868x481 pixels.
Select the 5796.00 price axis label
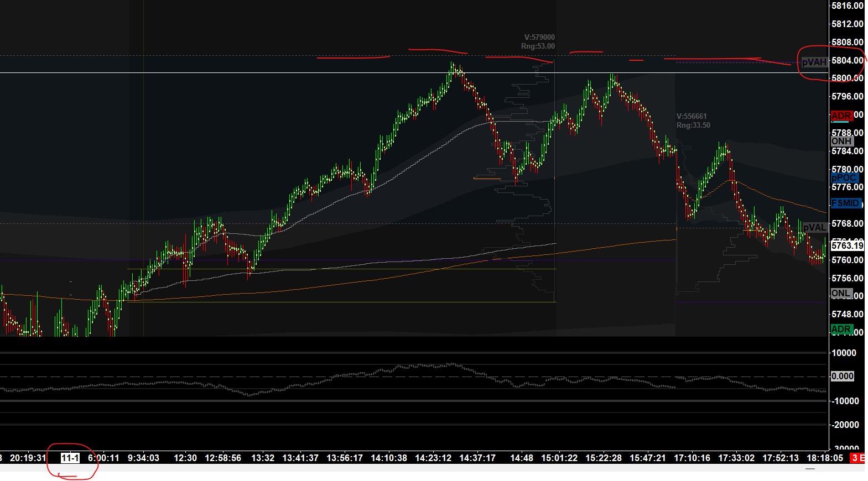[848, 96]
